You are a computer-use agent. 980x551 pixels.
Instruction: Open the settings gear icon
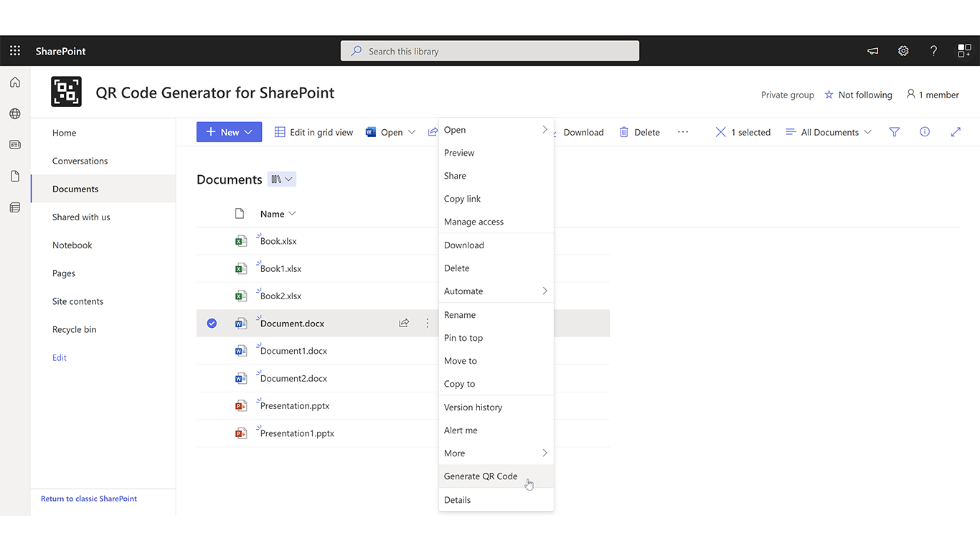pyautogui.click(x=903, y=51)
